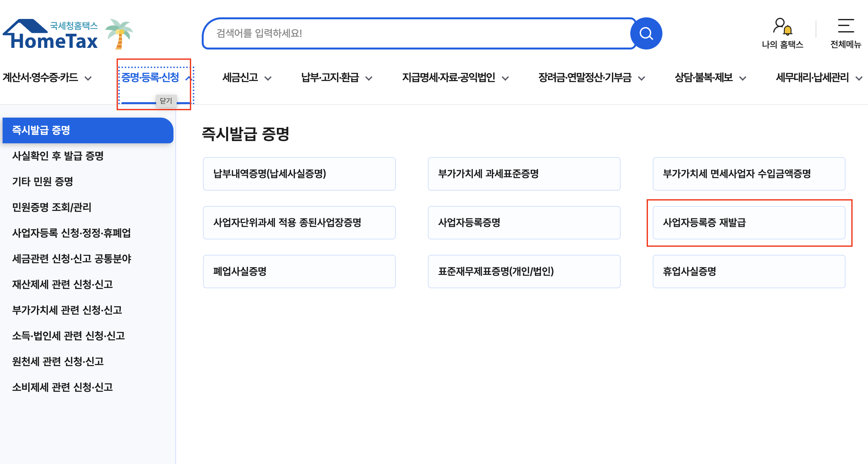Click the palm tree image beside logo
The height and width of the screenshot is (464, 868).
[119, 34]
